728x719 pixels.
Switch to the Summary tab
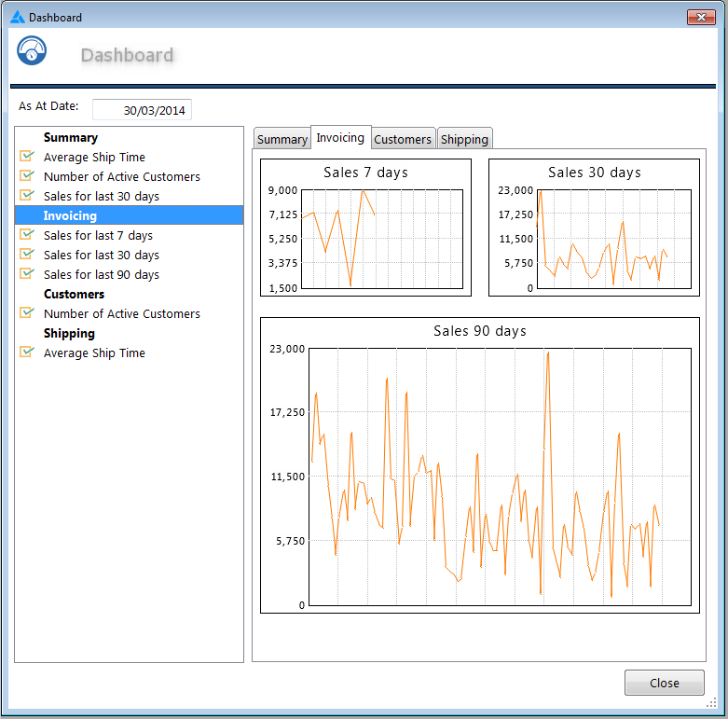point(282,139)
